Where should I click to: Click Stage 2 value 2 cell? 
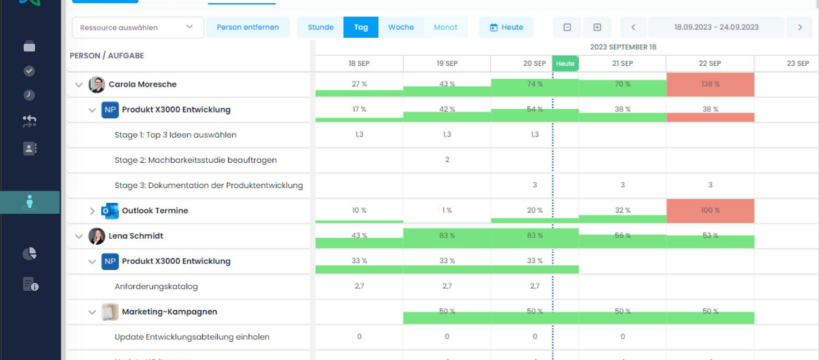click(447, 160)
